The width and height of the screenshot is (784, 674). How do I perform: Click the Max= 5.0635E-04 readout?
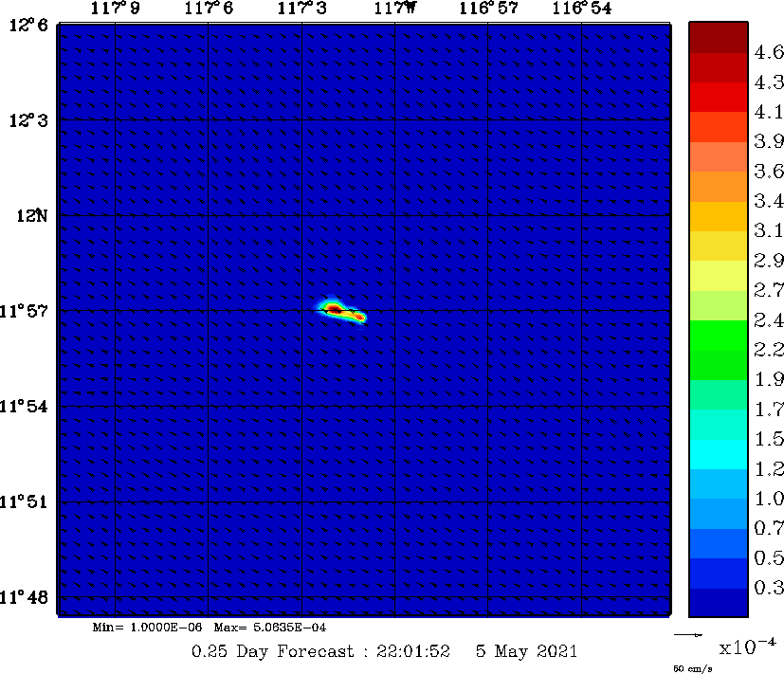270,627
